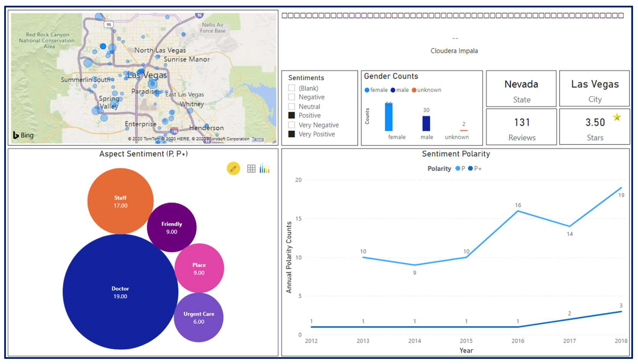Click the 131 Reviews card
This screenshot has height=364, width=638.
tap(521, 127)
